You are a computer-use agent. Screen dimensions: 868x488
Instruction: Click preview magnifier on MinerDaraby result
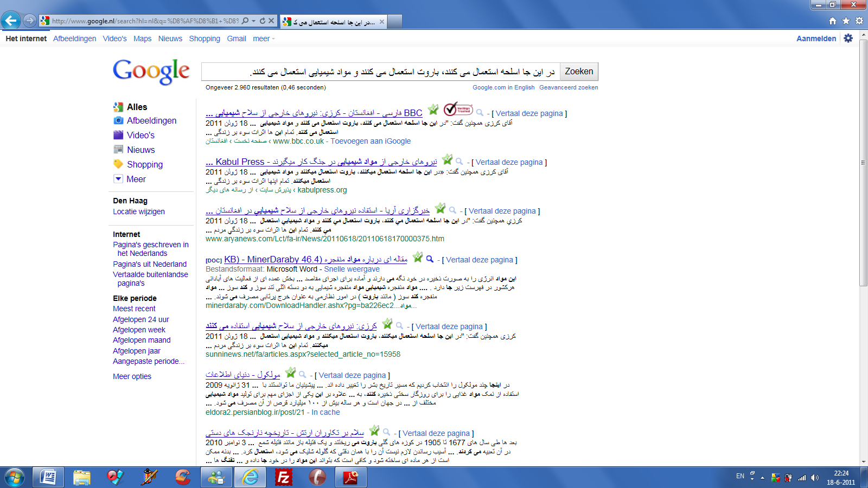pos(430,259)
